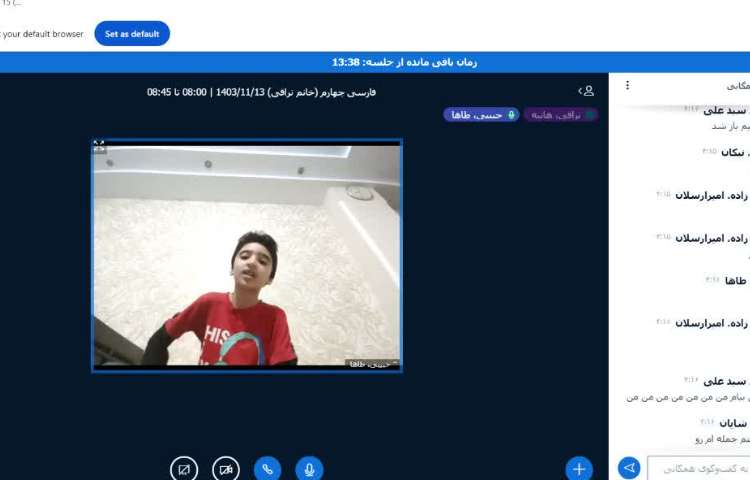Click the name label at the webcam video's bottom

click(x=373, y=364)
